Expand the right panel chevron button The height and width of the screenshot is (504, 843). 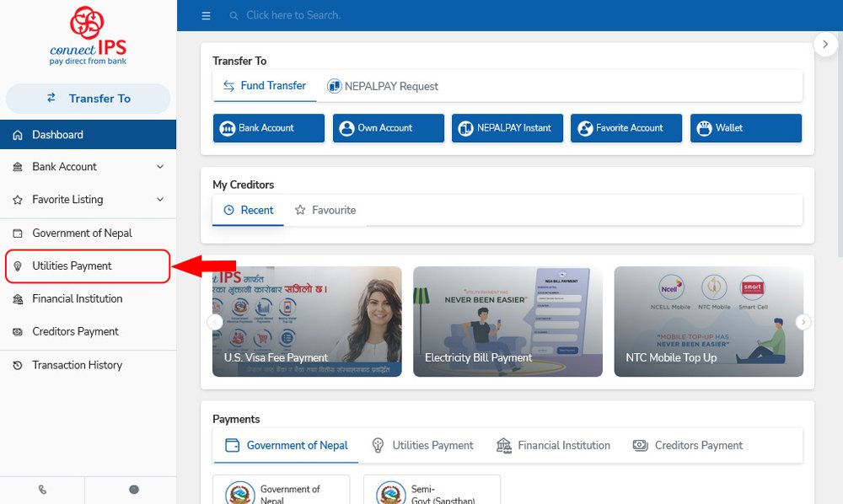[825, 44]
